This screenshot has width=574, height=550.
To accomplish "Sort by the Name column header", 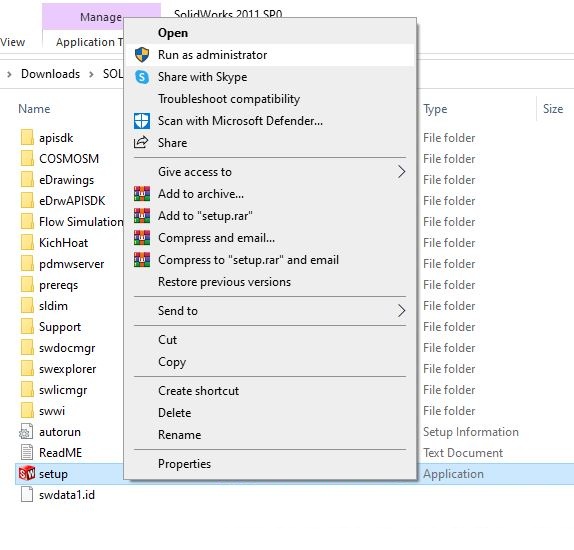I will 34,109.
